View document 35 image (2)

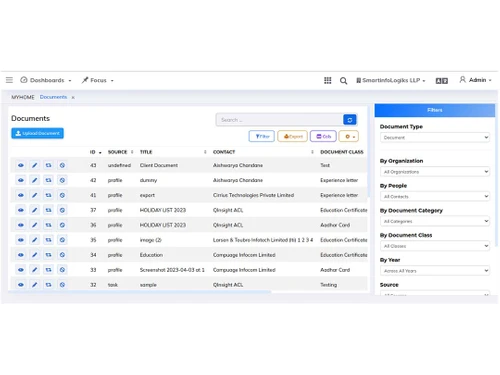click(21, 240)
